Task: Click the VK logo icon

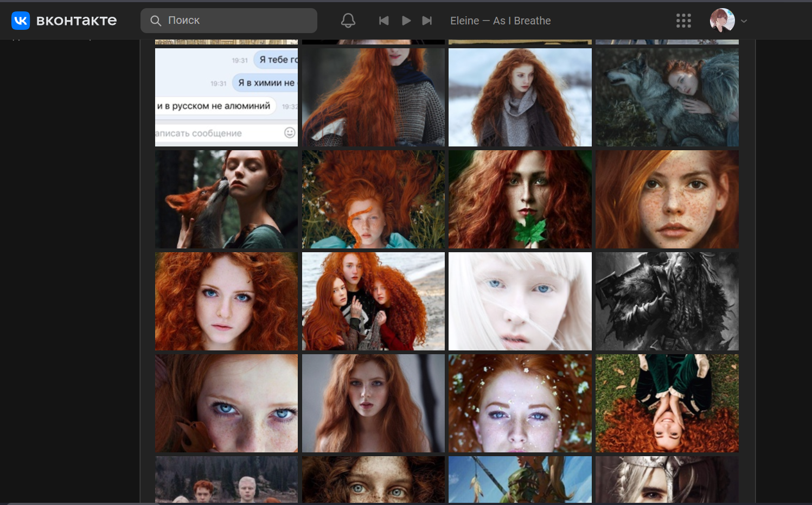Action: point(21,21)
